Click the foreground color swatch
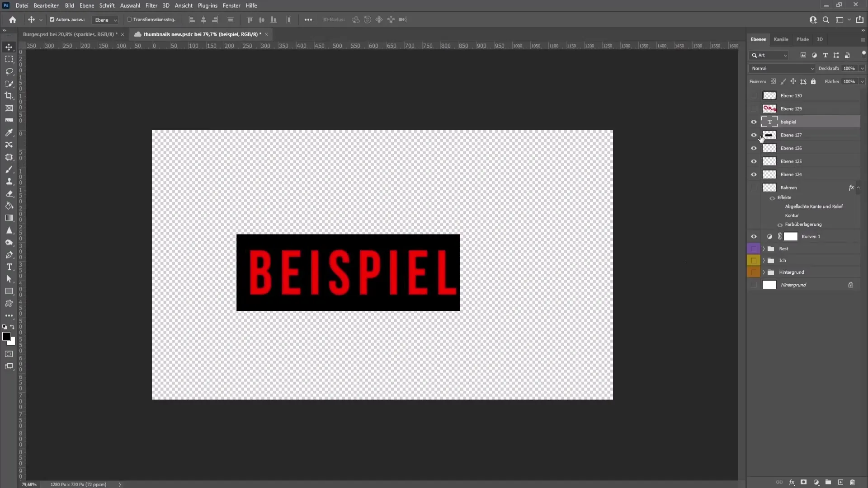The width and height of the screenshot is (868, 488). tap(7, 337)
